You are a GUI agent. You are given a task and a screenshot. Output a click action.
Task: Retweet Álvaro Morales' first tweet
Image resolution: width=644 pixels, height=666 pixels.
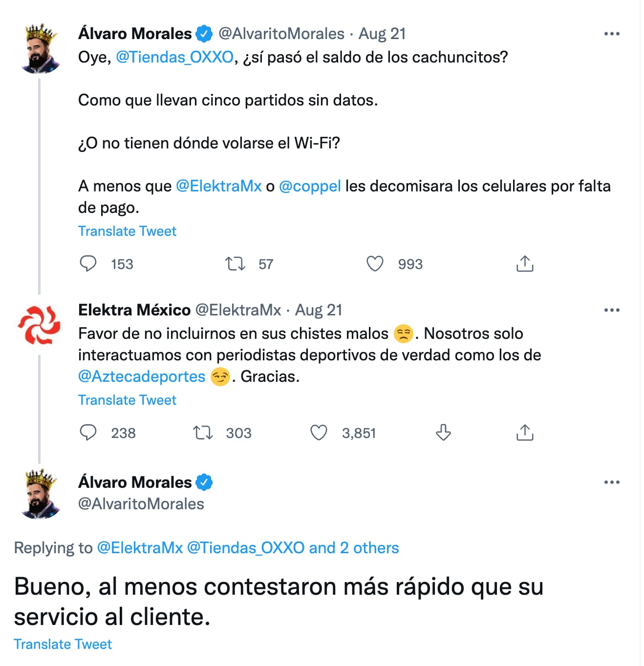coord(235,264)
